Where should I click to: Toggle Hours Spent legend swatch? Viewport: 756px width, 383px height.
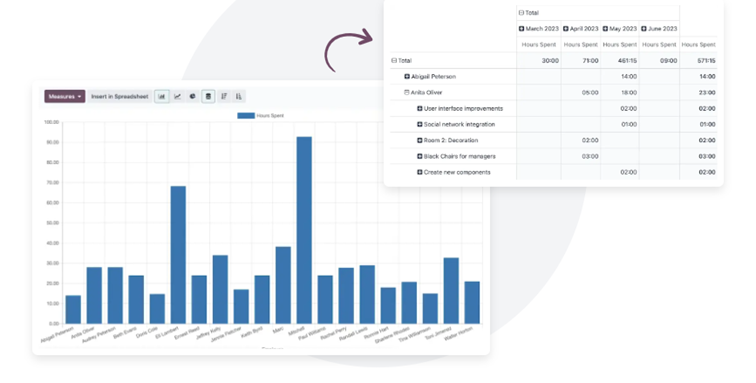point(246,116)
